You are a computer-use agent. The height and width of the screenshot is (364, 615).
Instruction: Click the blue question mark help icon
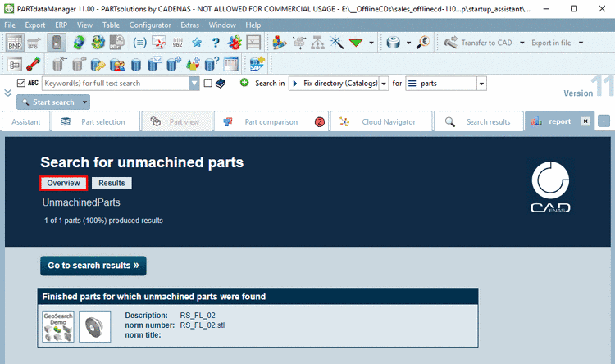216,43
